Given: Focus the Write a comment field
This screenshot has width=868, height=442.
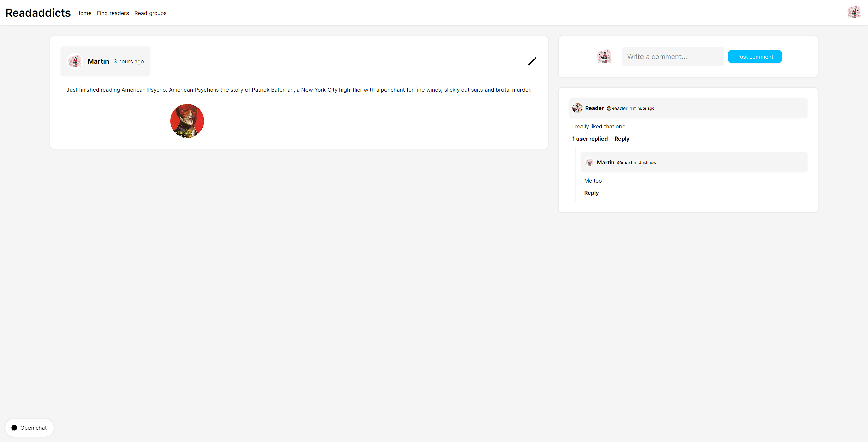Looking at the screenshot, I should coord(672,57).
